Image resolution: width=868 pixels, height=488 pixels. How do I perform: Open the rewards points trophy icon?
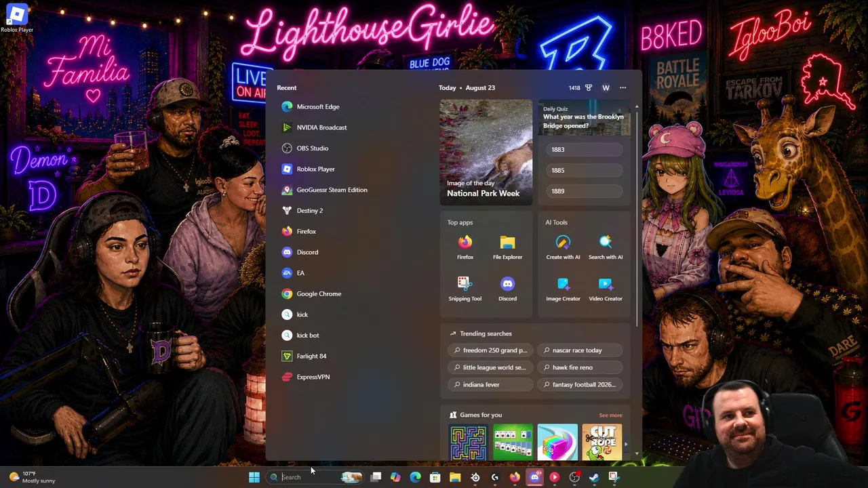589,87
